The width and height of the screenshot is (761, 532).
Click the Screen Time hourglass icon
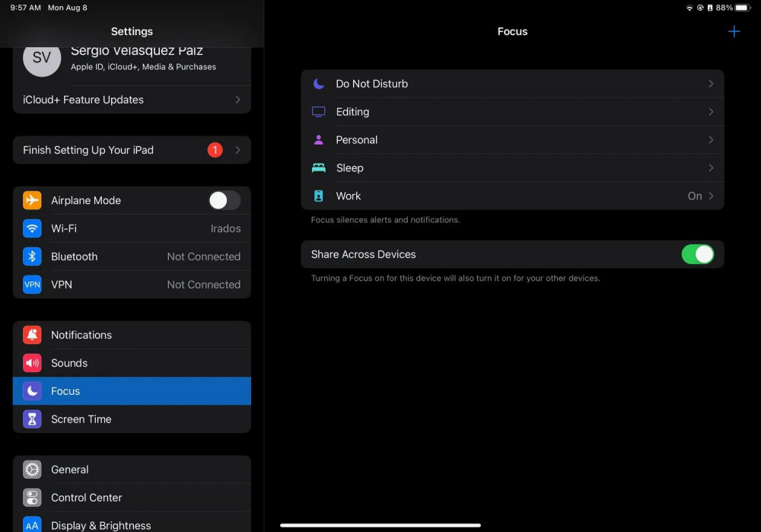tap(32, 419)
